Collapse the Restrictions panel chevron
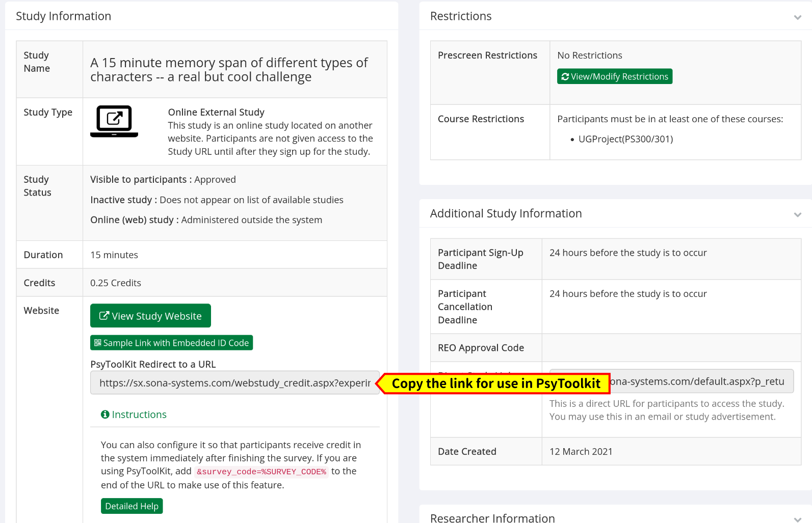Viewport: 812px width, 523px height. pos(798,17)
